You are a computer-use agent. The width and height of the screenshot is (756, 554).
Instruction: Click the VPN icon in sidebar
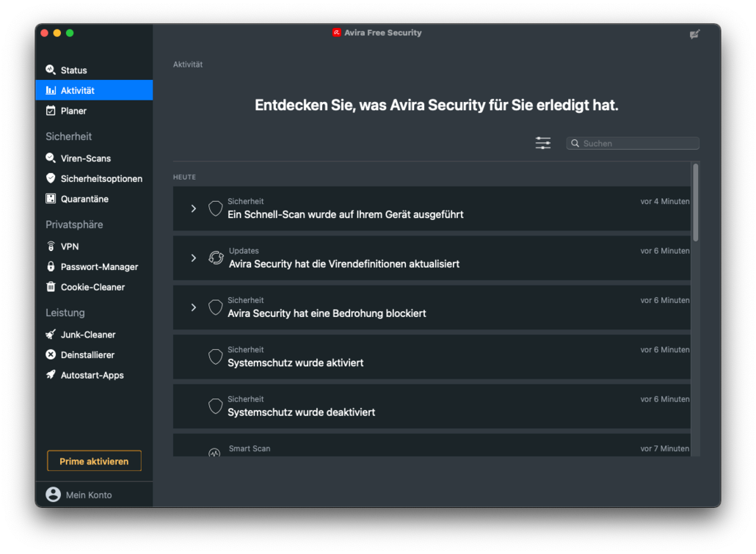(x=51, y=247)
